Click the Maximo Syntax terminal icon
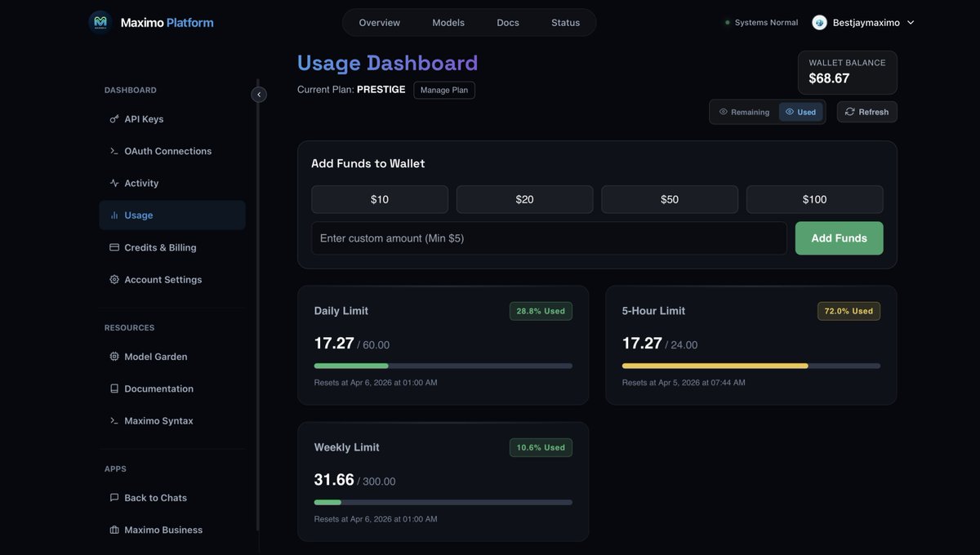The width and height of the screenshot is (980, 555). [114, 421]
